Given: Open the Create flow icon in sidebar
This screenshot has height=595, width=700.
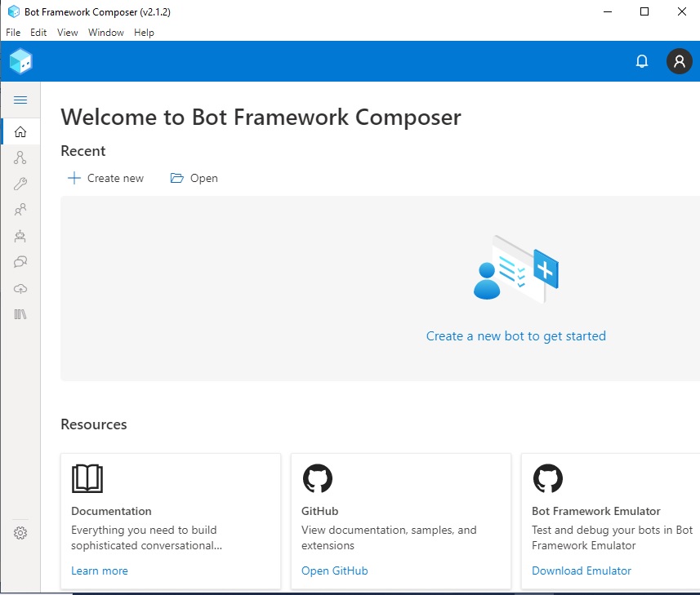Looking at the screenshot, I should click(x=20, y=158).
